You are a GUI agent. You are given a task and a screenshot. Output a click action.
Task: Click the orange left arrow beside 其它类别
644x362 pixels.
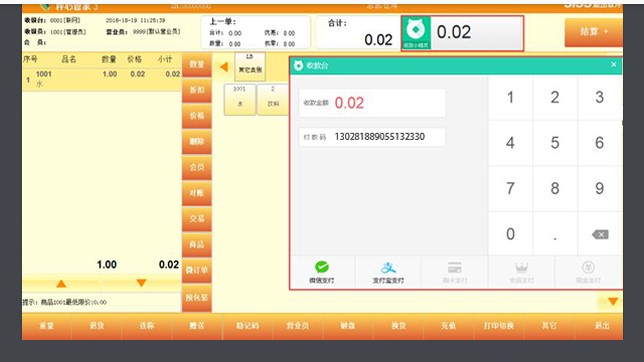[x=224, y=67]
